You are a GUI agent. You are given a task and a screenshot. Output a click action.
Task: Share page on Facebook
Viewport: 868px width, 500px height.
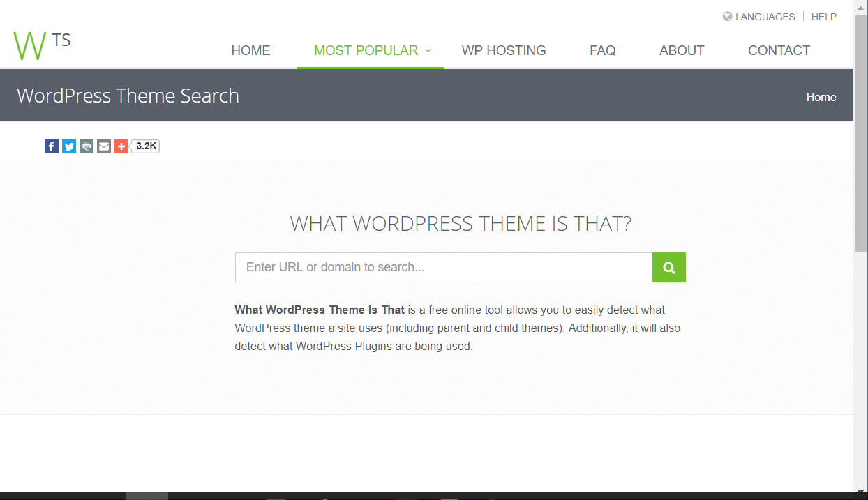pyautogui.click(x=52, y=146)
